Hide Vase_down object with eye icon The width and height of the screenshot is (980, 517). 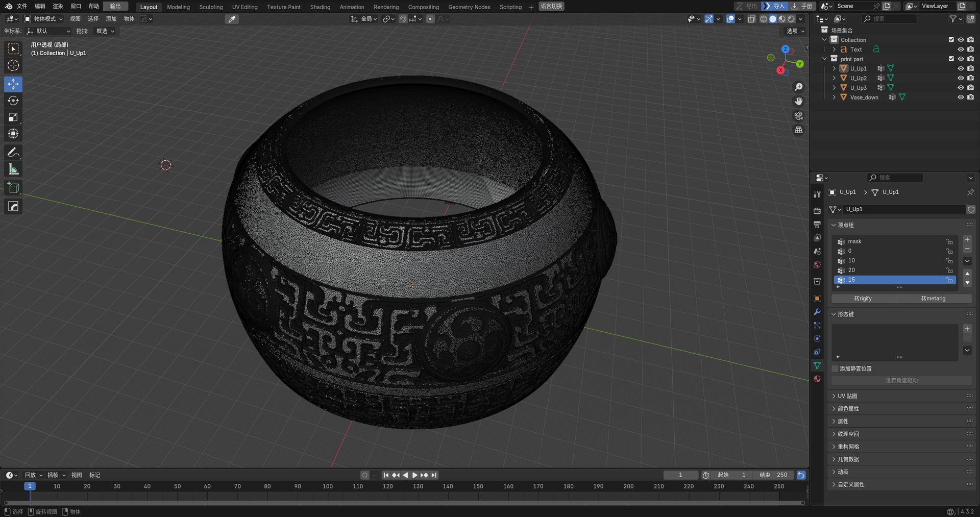pyautogui.click(x=961, y=97)
